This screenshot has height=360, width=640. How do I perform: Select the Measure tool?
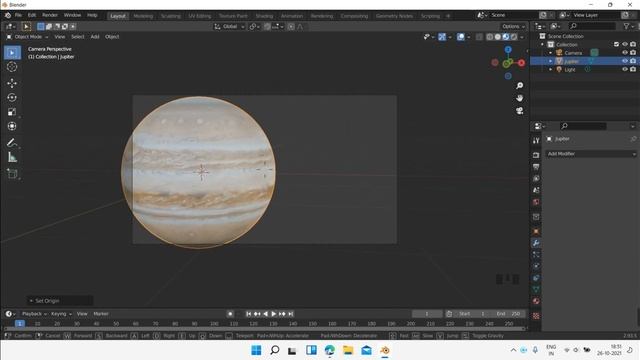point(12,157)
